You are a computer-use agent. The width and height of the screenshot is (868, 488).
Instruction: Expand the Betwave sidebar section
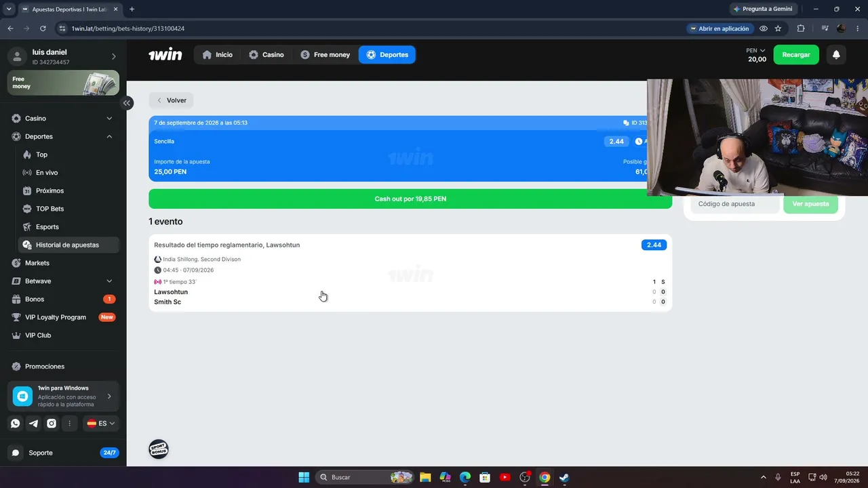coord(109,281)
